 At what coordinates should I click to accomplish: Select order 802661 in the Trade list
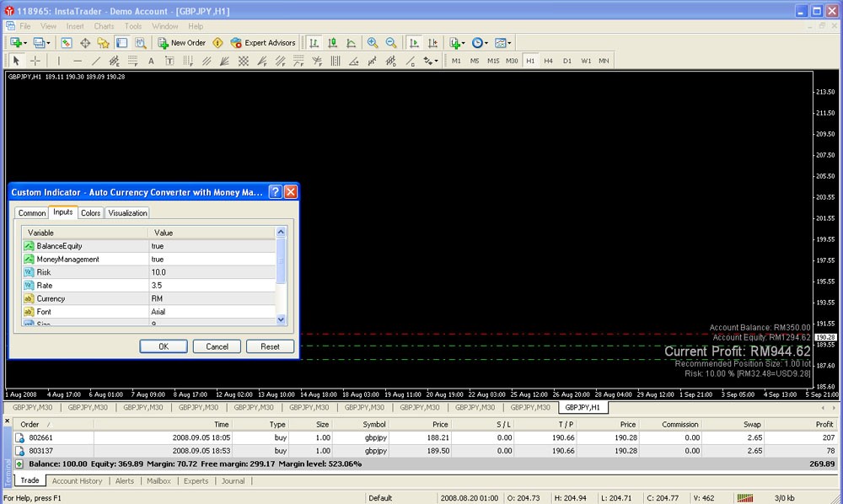[425, 438]
